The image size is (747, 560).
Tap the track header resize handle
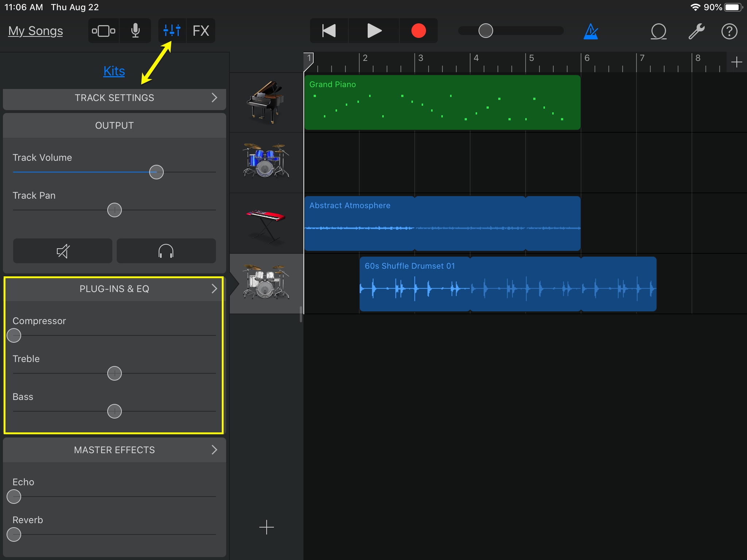pos(301,314)
